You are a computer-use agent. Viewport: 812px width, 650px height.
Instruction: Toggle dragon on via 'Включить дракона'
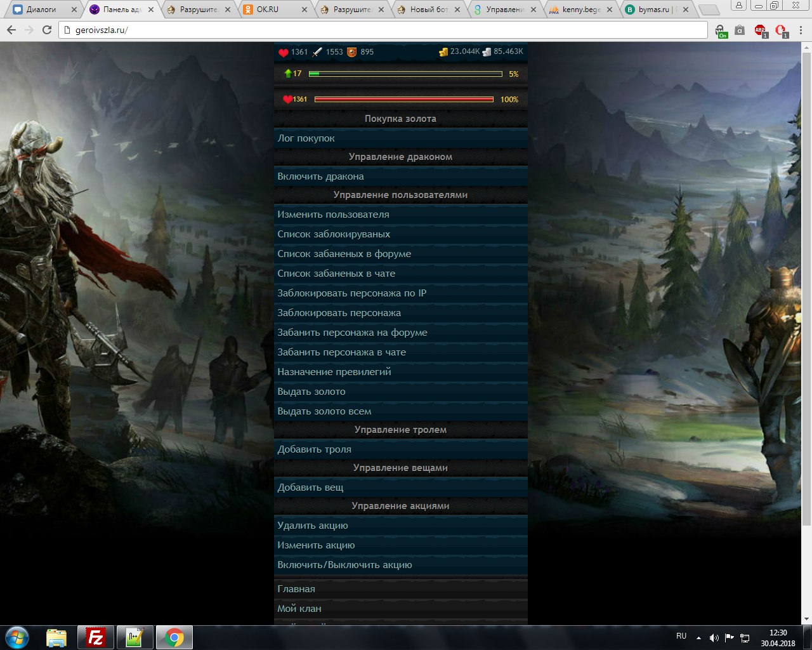point(320,176)
